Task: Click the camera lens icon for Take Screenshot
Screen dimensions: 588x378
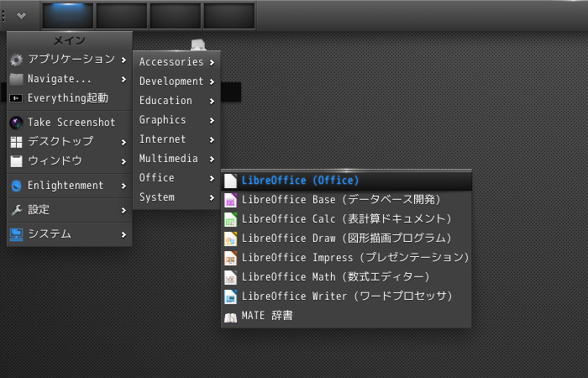Action: tap(16, 123)
